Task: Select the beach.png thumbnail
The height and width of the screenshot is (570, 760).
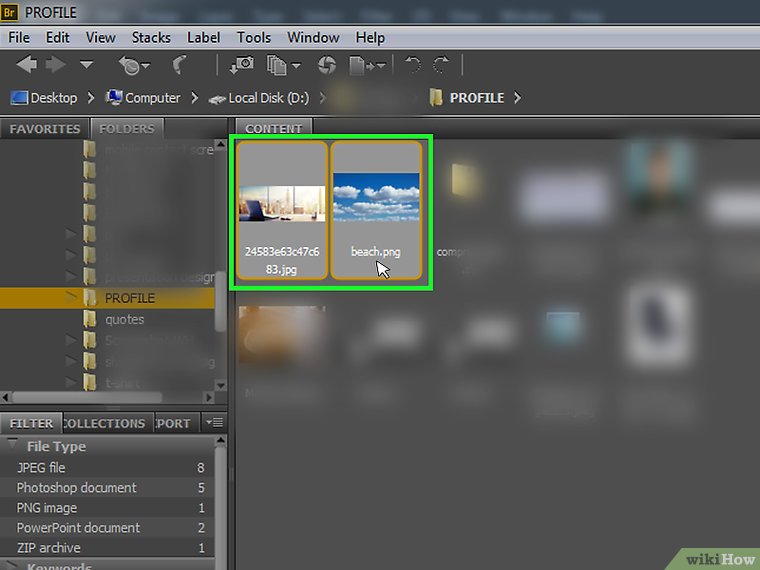Action: [376, 208]
